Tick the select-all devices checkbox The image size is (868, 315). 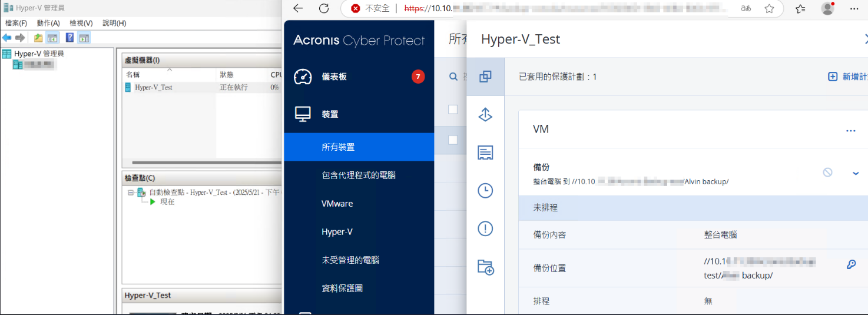point(453,109)
